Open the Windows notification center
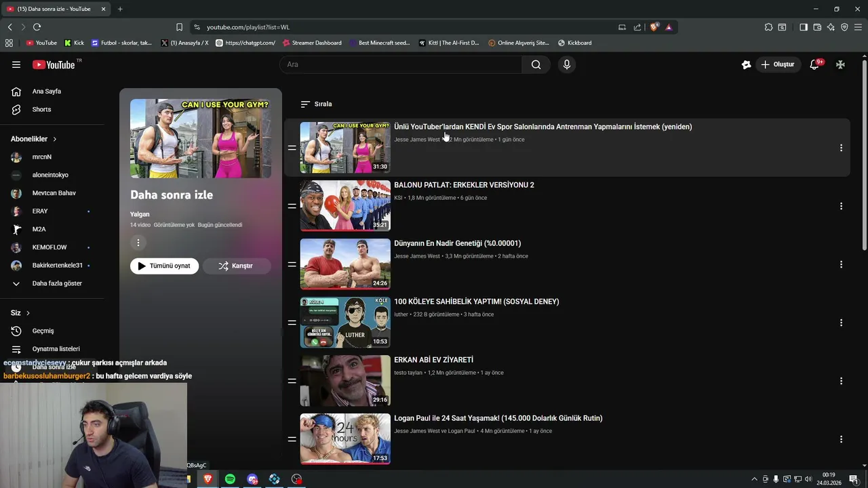The image size is (868, 488). coord(854,479)
